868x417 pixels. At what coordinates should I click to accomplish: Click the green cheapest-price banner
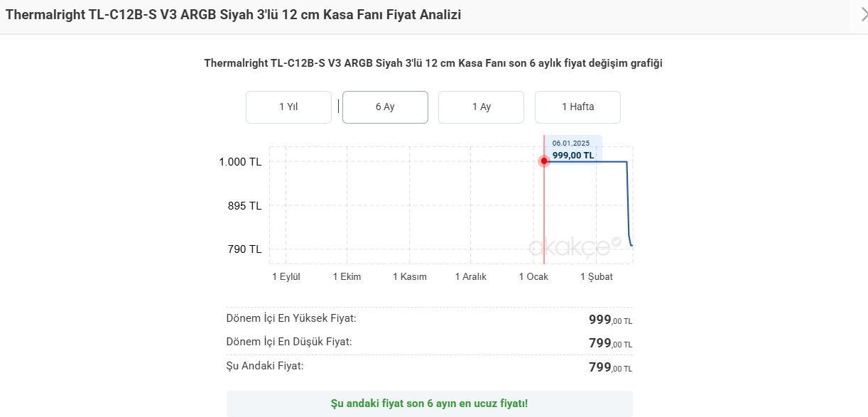tap(429, 404)
